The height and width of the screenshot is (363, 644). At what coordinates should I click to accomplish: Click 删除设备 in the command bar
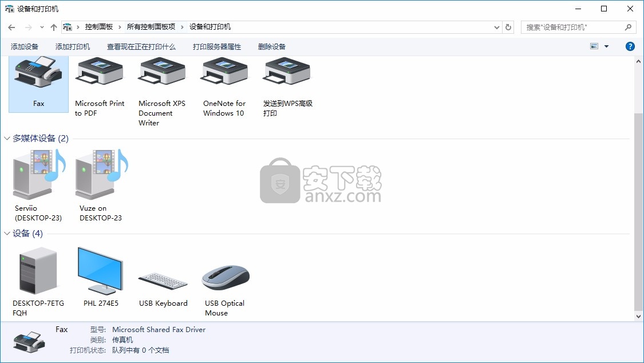pos(272,47)
